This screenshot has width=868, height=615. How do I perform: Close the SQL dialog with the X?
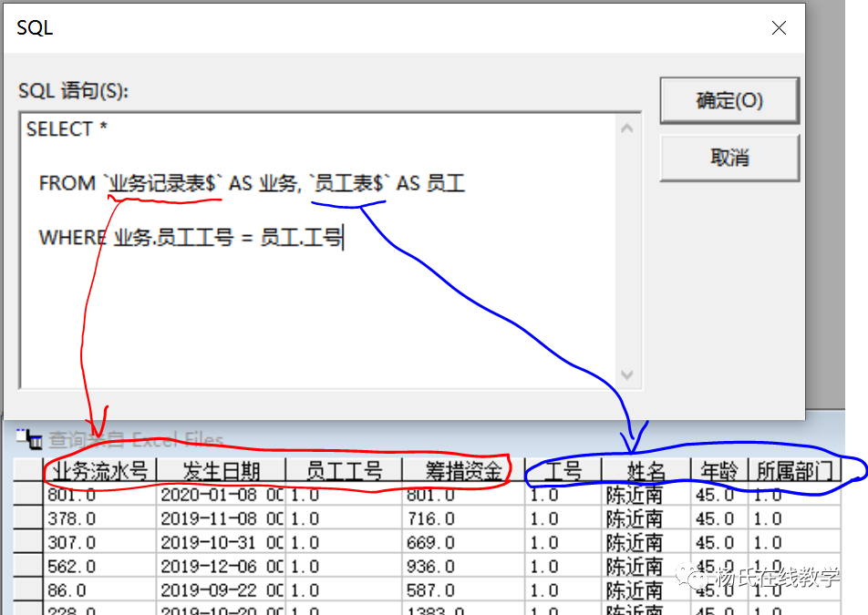pyautogui.click(x=779, y=28)
